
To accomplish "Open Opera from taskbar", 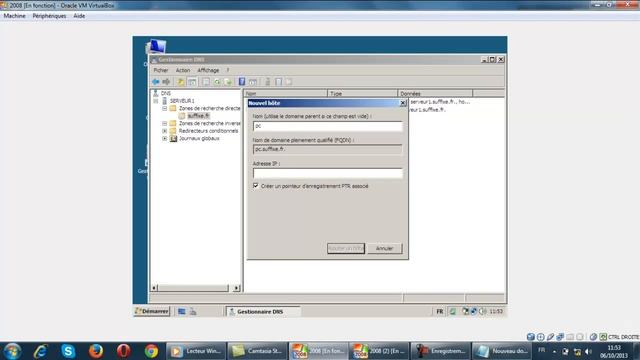I will (x=124, y=351).
